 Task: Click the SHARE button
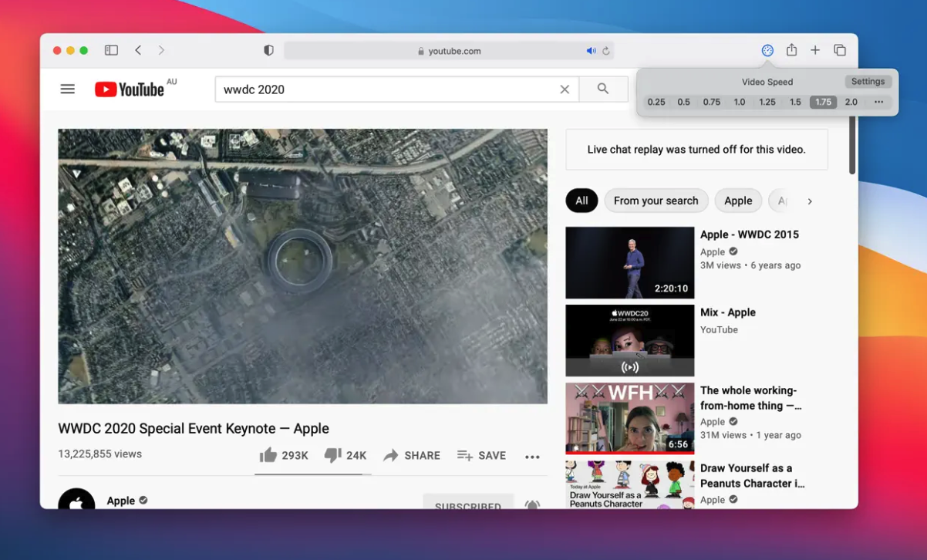point(412,456)
